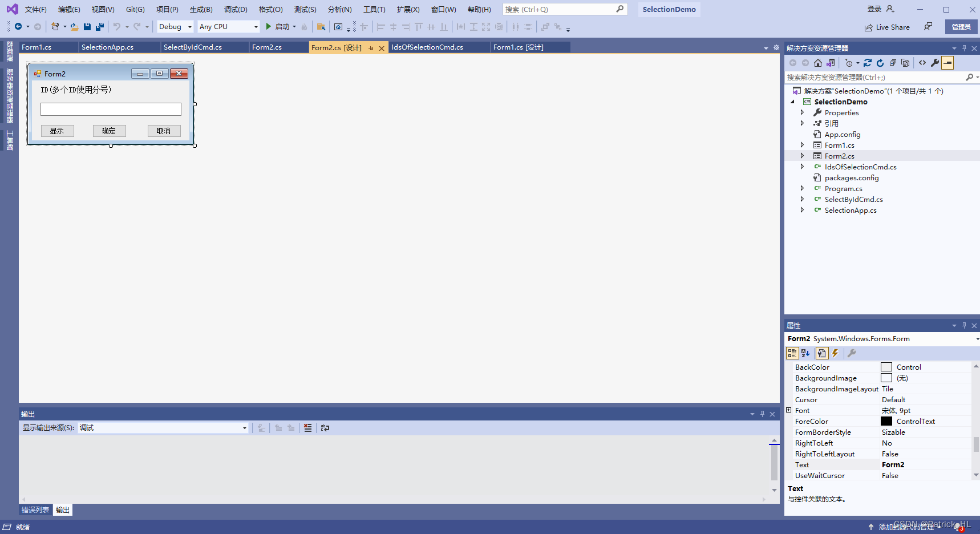Toggle the Categorized view in Properties panel
This screenshot has height=534, width=980.
pos(792,353)
